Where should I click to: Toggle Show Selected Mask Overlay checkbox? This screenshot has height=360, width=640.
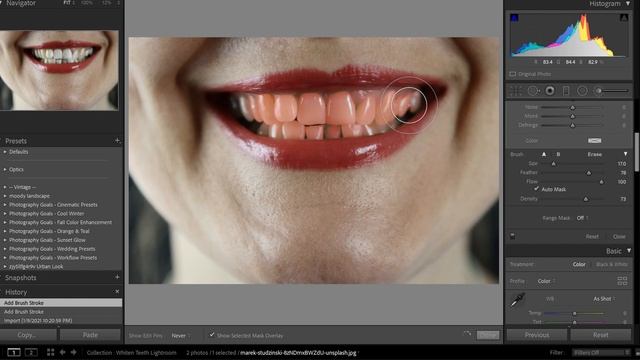[212, 335]
